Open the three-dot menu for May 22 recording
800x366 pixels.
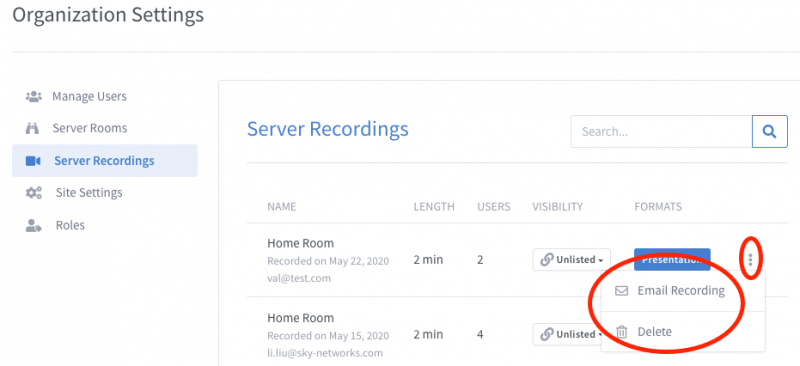(x=751, y=260)
